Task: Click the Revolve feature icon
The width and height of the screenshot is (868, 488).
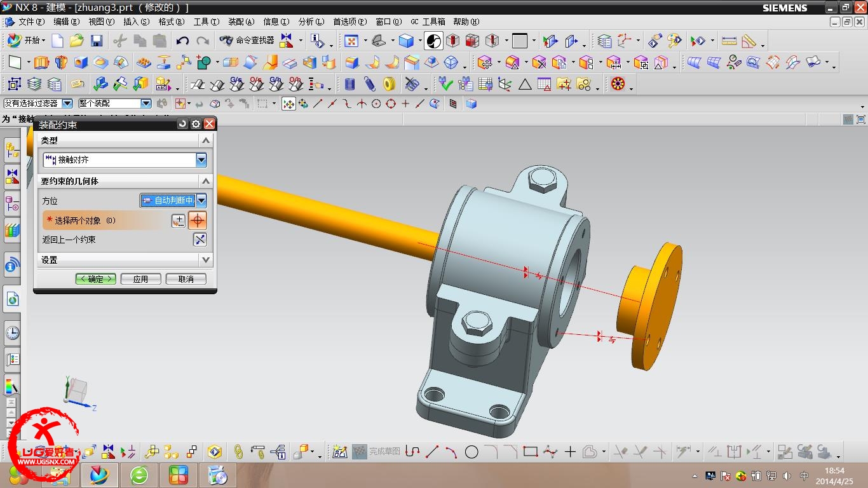Action: 61,62
